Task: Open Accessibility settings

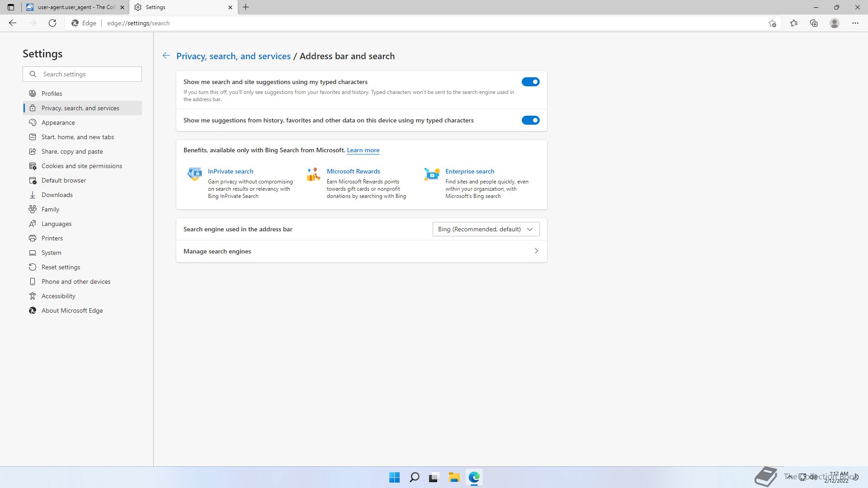Action: pyautogui.click(x=82, y=296)
